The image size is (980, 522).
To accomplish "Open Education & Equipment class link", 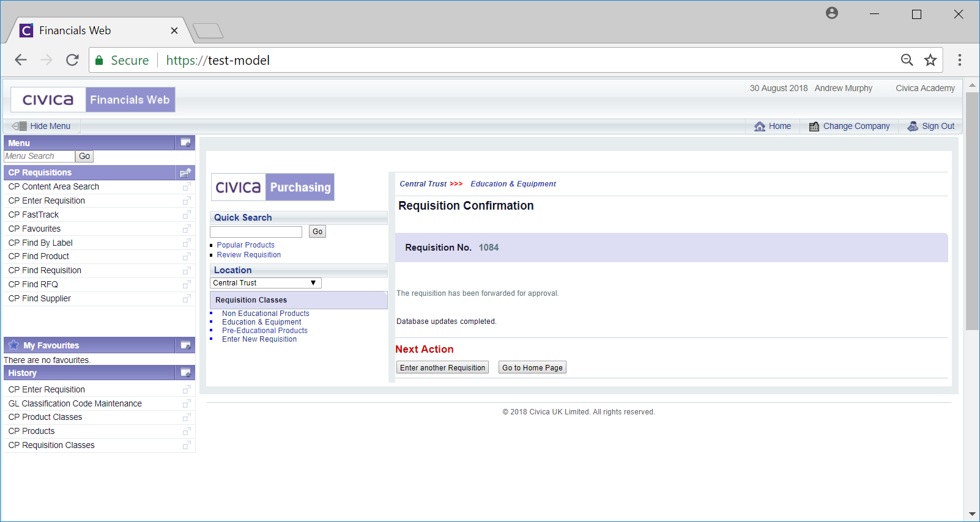I will point(262,322).
